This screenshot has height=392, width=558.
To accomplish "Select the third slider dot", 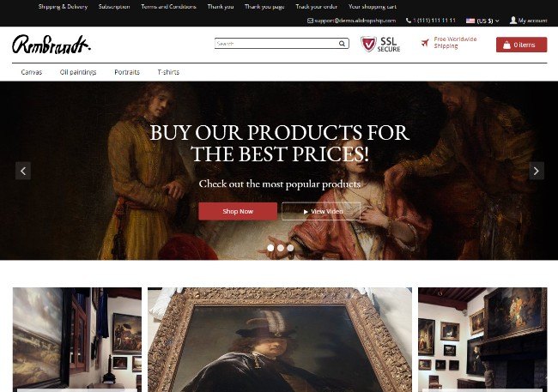I will click(291, 248).
